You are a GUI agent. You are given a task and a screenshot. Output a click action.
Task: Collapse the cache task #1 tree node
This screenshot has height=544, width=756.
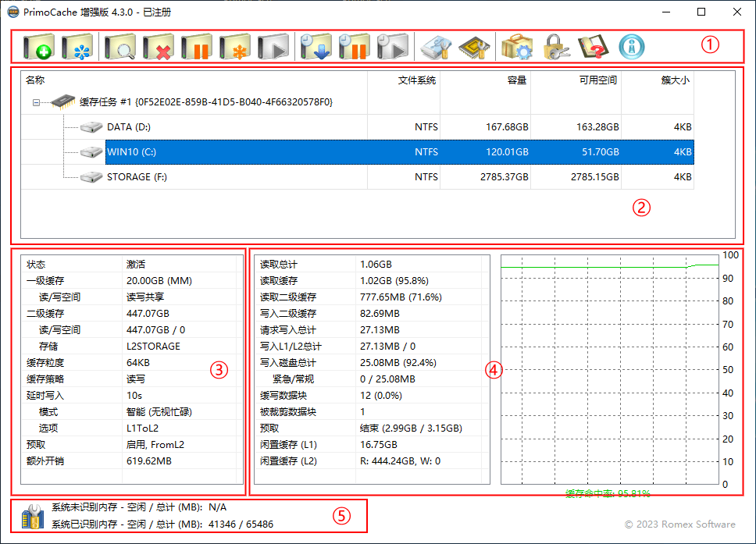tap(36, 102)
